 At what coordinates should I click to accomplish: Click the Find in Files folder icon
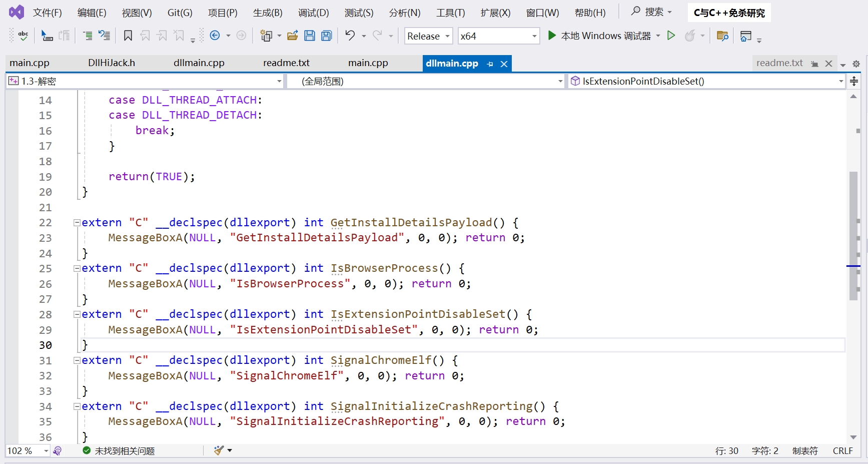722,36
